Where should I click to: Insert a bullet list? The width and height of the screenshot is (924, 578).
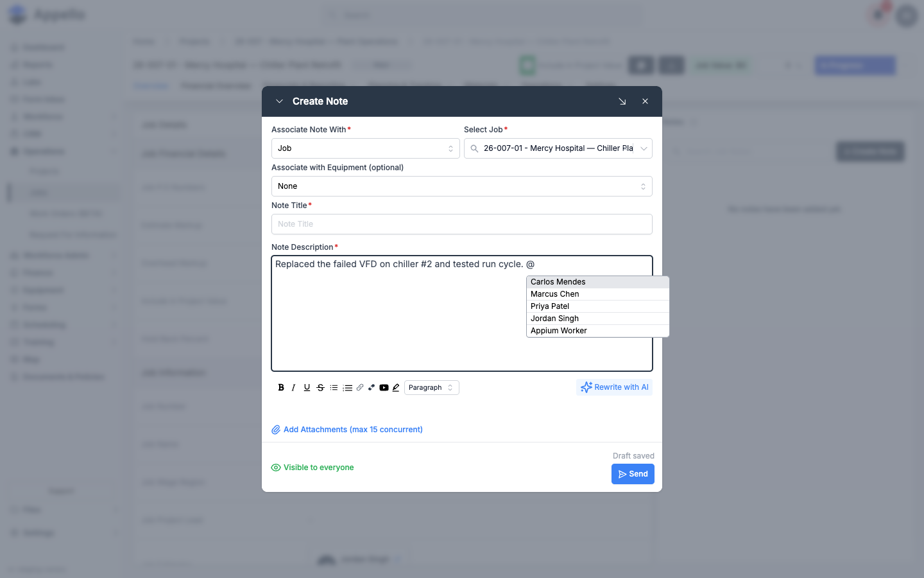(334, 388)
